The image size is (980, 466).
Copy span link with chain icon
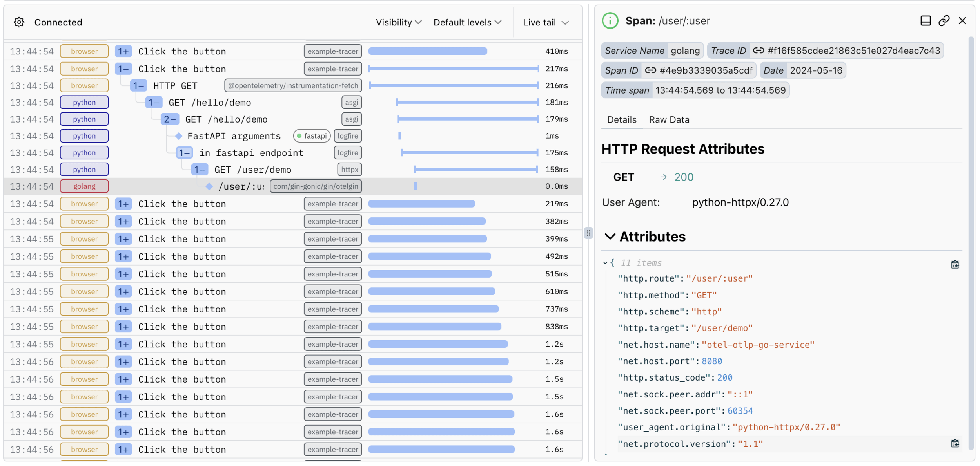tap(944, 21)
